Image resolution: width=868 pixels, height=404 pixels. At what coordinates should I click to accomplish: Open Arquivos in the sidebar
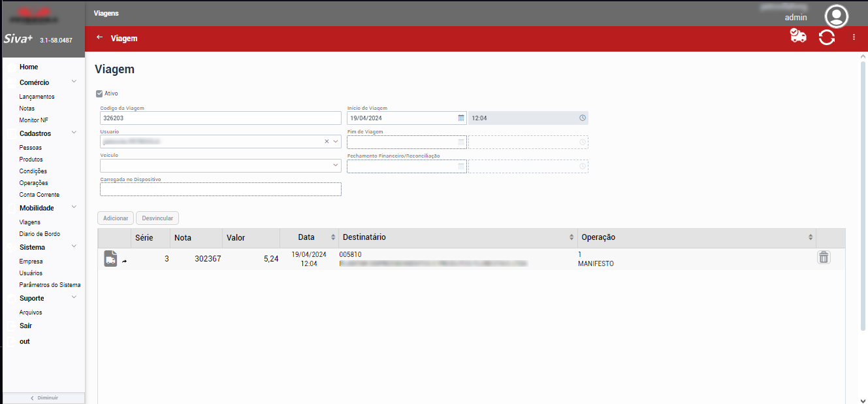coord(31,312)
